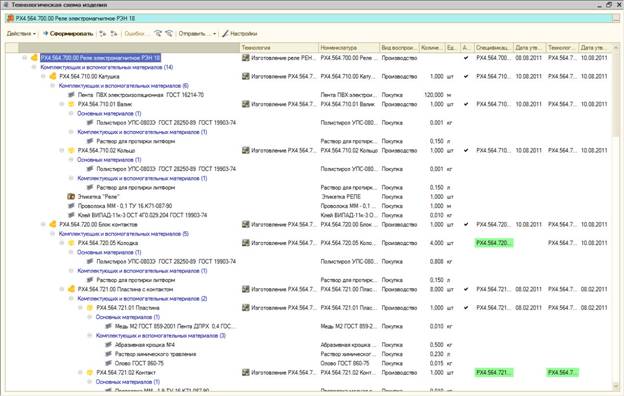
Task: Click the green specification cell for Колодка
Action: [x=493, y=243]
